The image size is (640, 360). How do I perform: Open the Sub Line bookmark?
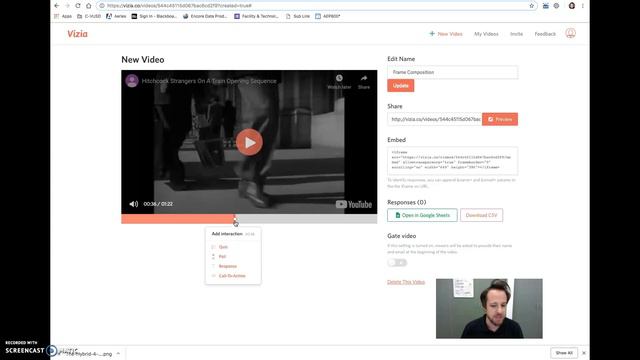[x=298, y=16]
